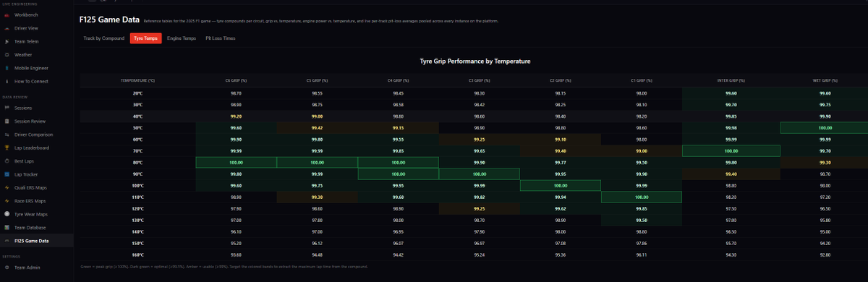The height and width of the screenshot is (282, 868).
Task: Click the 93.60 cell in 160°C row
Action: (236, 255)
